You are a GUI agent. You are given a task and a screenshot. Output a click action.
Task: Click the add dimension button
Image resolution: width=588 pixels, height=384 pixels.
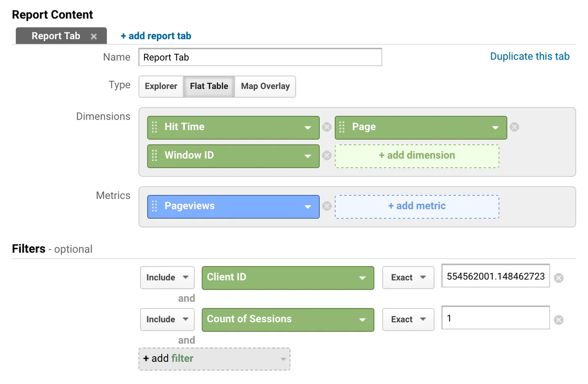(417, 156)
